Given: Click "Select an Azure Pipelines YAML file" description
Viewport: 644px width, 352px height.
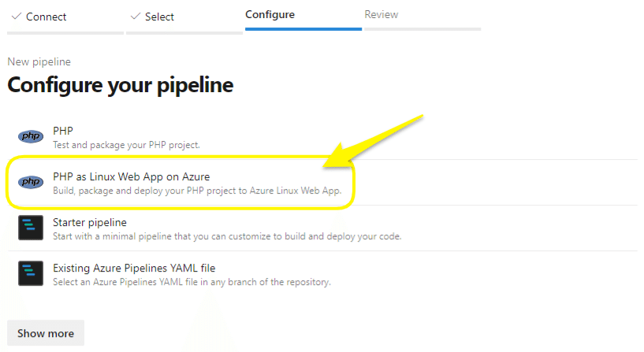Looking at the screenshot, I should tap(191, 282).
